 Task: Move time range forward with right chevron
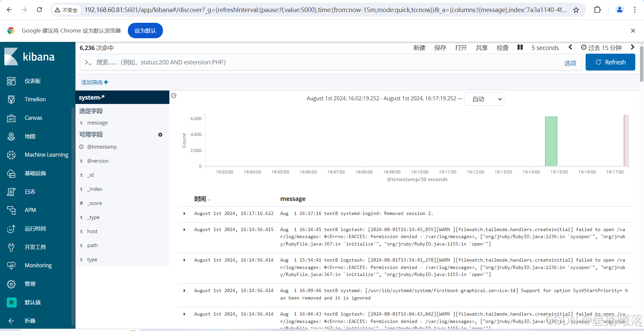coord(632,47)
